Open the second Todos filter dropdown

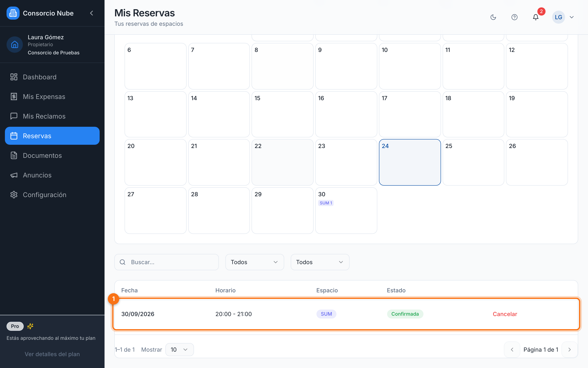(x=320, y=262)
